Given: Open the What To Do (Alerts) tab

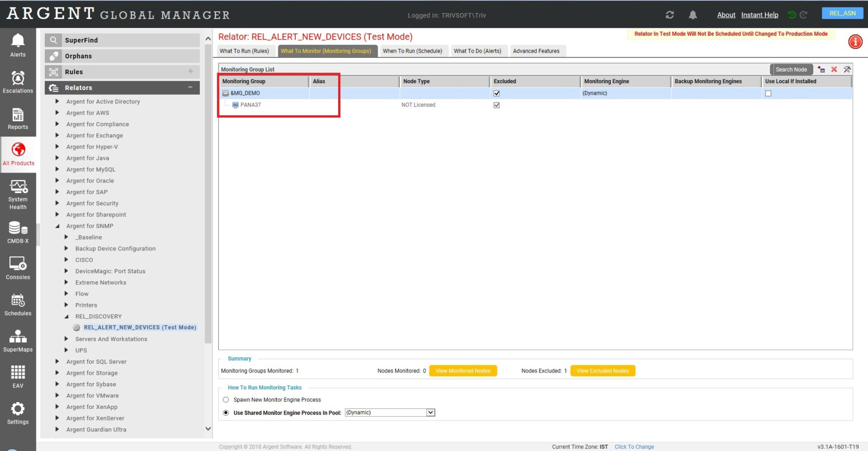Looking at the screenshot, I should click(477, 51).
